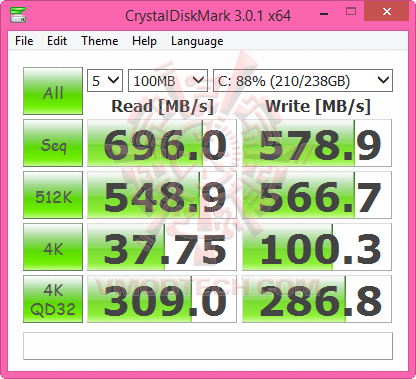Open the test count dropdown showing 5

click(105, 80)
